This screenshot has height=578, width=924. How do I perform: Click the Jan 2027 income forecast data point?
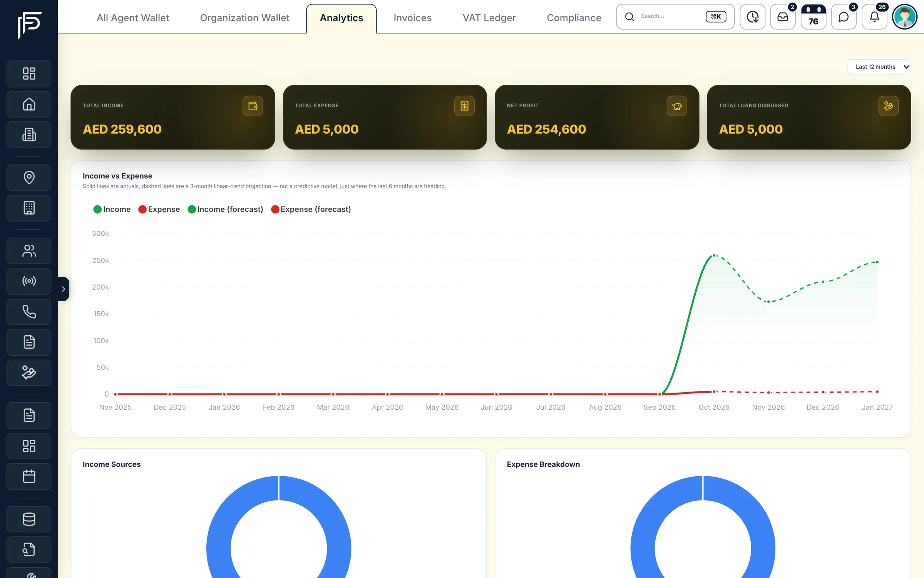coord(877,262)
